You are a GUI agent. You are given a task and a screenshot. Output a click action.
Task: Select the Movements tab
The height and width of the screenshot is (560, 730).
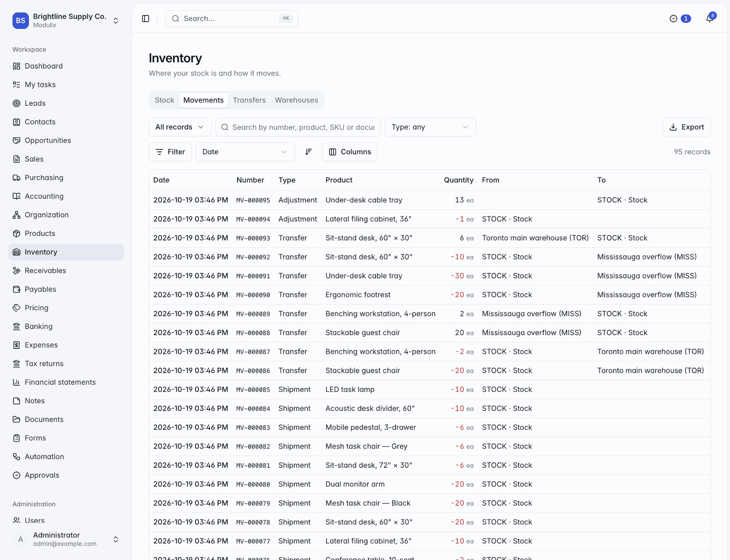203,100
